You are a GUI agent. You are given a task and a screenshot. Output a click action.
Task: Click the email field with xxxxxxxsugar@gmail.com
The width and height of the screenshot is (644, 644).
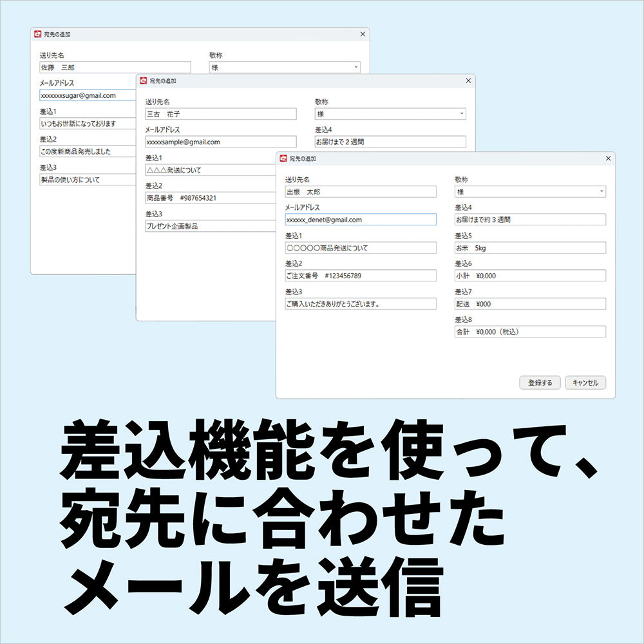(88, 95)
